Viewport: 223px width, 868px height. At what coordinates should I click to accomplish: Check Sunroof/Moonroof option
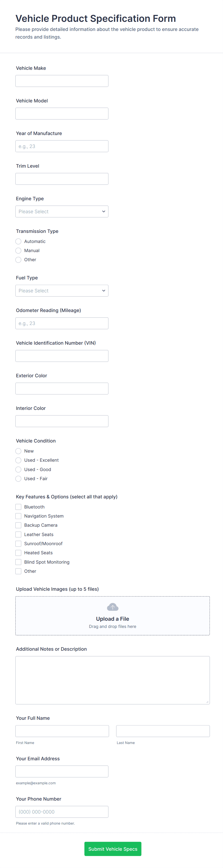pyautogui.click(x=18, y=543)
